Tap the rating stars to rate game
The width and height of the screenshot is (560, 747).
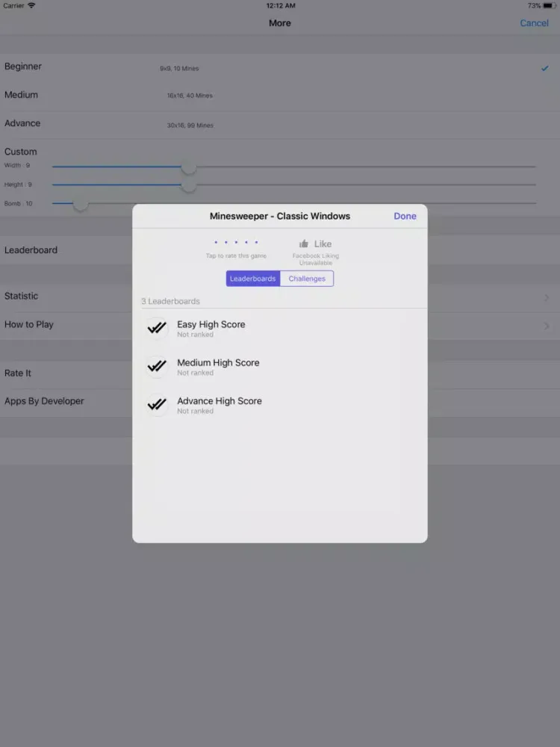coord(236,243)
